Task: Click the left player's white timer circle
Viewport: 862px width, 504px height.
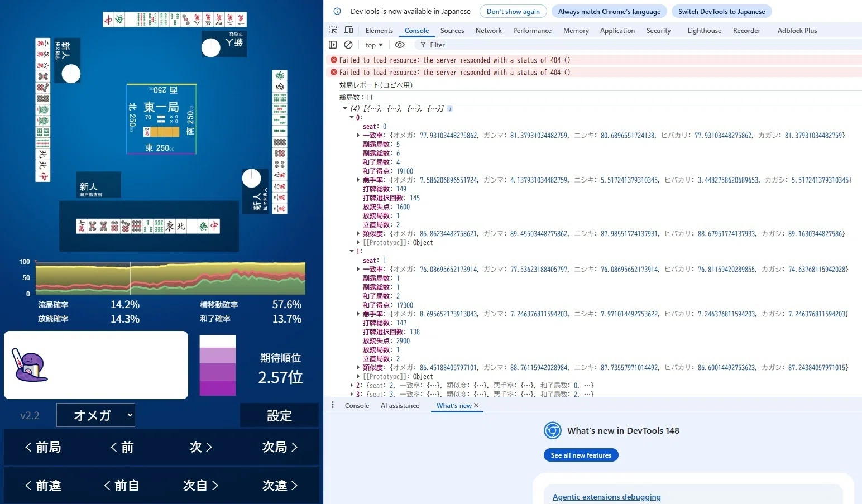Action: click(71, 74)
